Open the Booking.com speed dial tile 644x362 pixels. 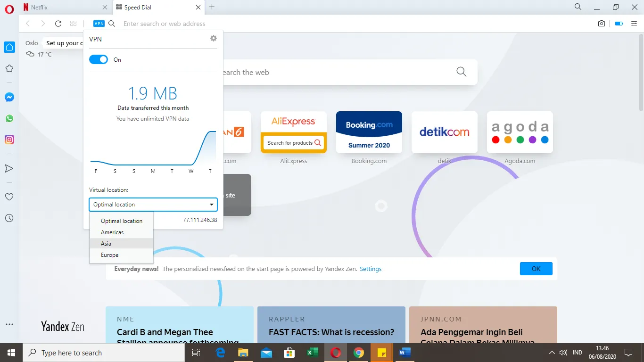(369, 132)
